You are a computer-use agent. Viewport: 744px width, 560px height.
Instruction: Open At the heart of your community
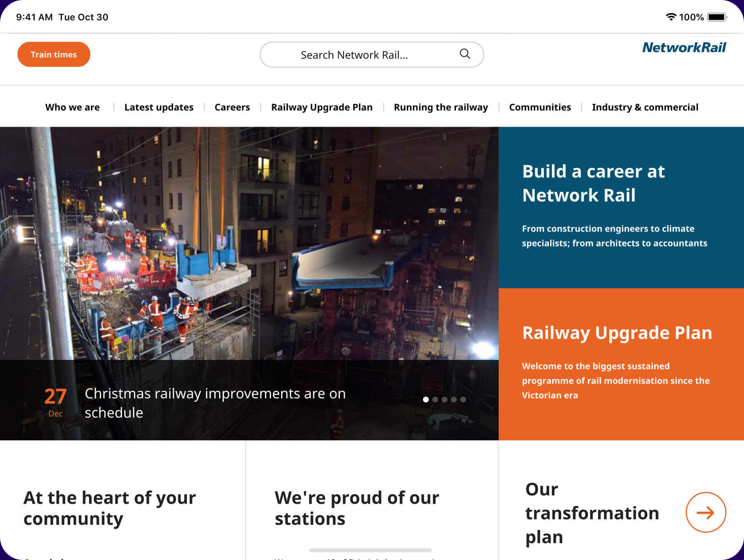click(x=110, y=508)
